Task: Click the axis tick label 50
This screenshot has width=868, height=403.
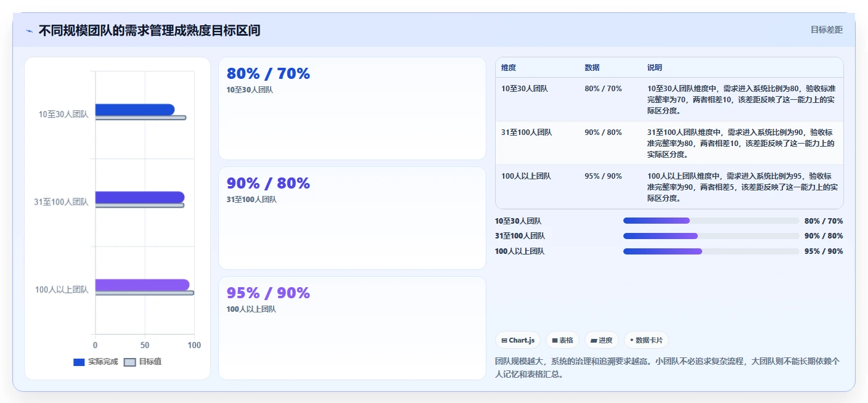Action: click(x=145, y=345)
